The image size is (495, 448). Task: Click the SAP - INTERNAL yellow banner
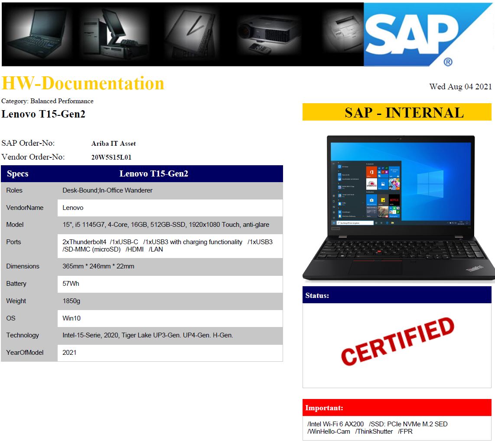point(397,112)
